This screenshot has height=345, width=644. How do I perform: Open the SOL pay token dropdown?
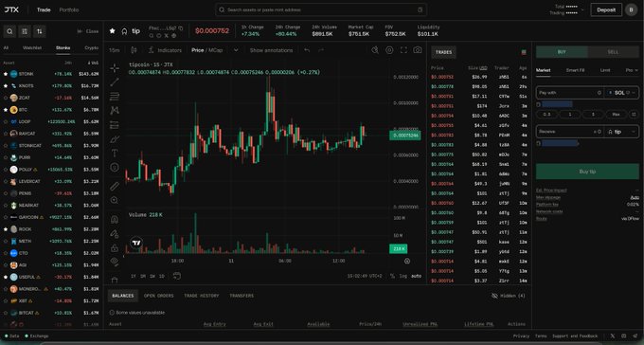[x=622, y=93]
